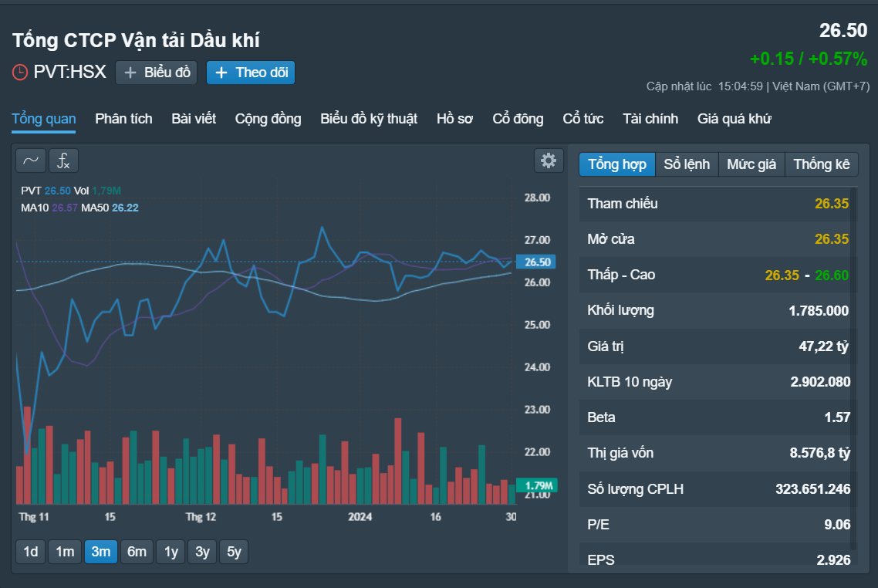
Task: Select the Mức giá panel tab
Action: (751, 164)
